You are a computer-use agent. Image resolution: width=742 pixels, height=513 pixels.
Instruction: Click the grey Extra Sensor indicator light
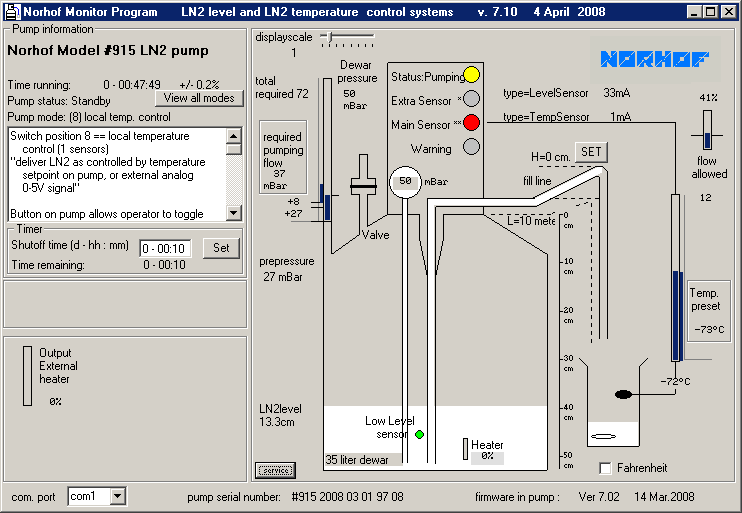tap(471, 98)
